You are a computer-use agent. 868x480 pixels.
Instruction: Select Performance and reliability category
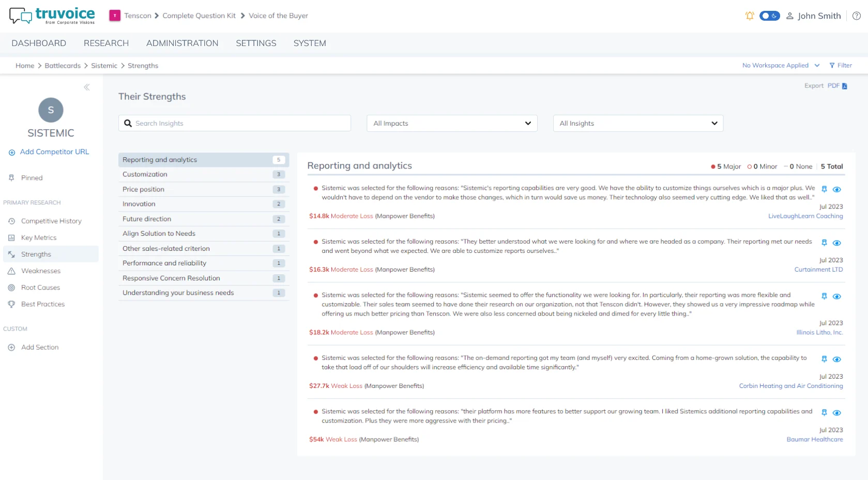(x=204, y=263)
